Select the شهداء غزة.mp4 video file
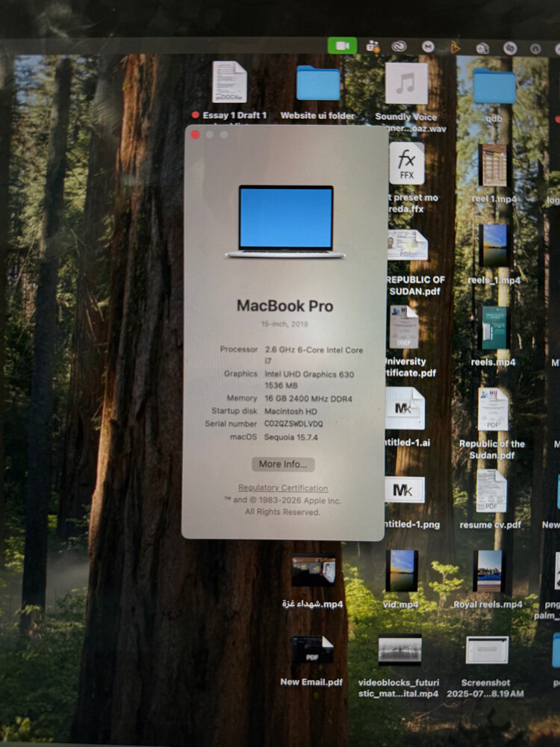Image resolution: width=560 pixels, height=747 pixels. (x=314, y=570)
